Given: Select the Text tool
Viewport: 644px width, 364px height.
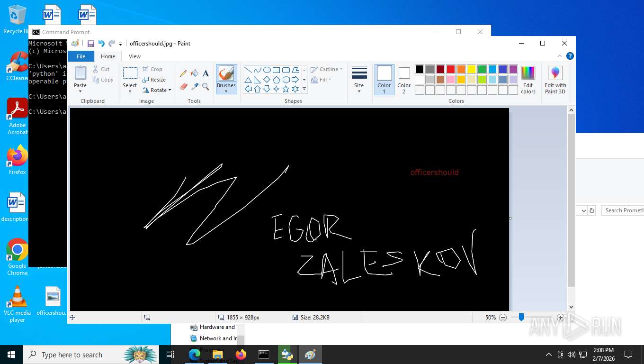Looking at the screenshot, I should (x=206, y=73).
